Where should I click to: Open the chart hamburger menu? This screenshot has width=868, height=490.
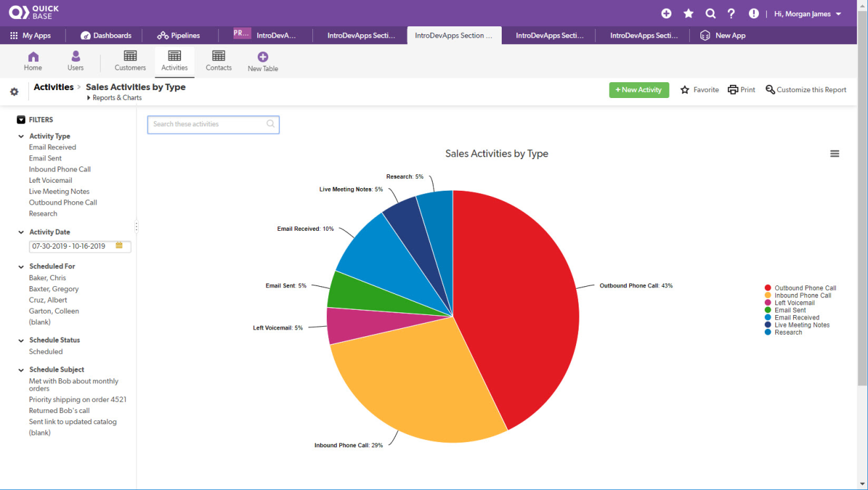(x=834, y=154)
